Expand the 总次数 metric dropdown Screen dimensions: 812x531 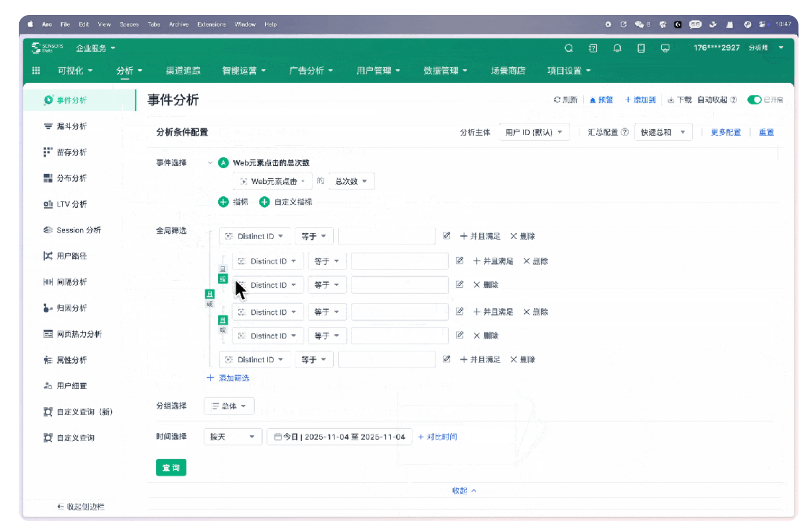click(x=351, y=181)
